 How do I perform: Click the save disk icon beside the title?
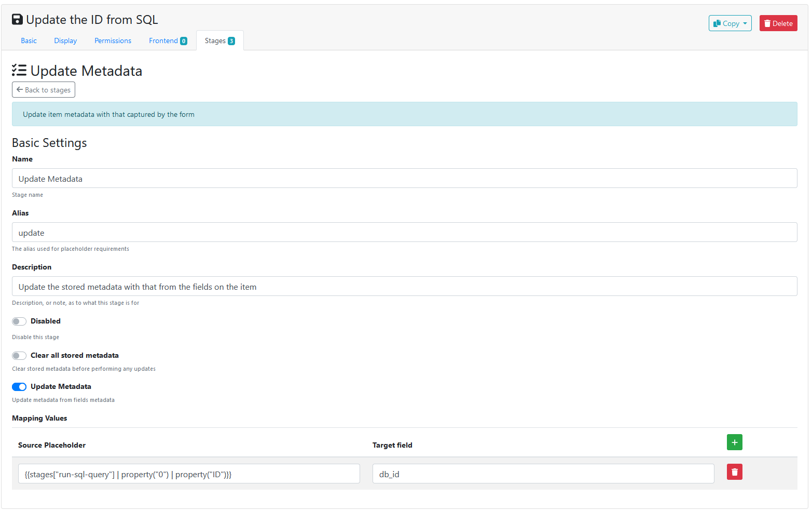(x=17, y=20)
